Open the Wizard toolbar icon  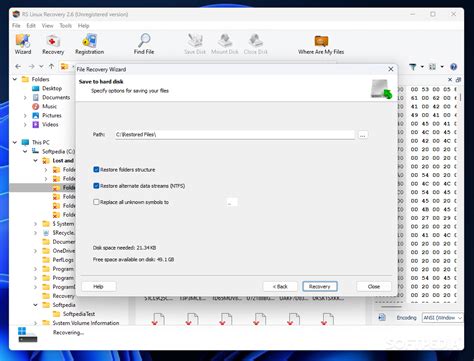click(23, 44)
